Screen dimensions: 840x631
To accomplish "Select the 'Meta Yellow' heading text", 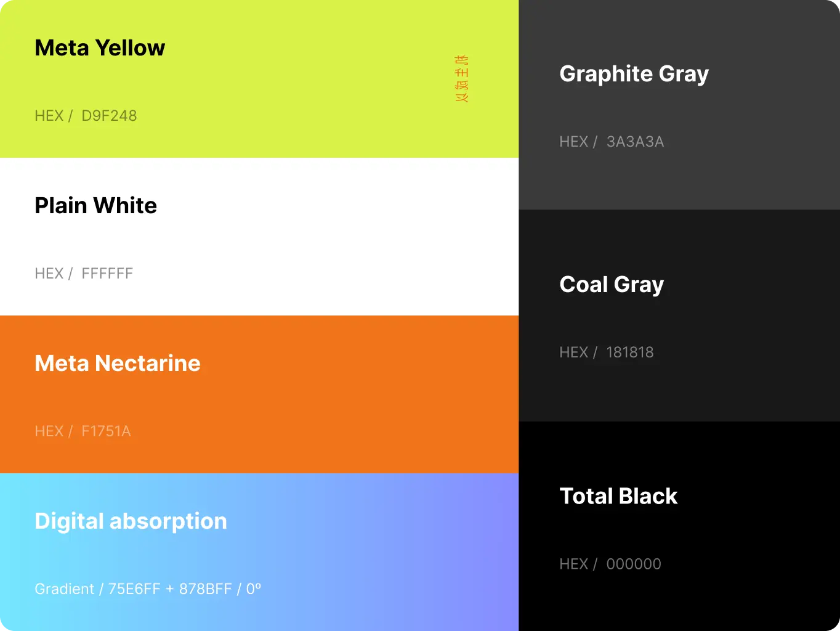I will 100,48.
